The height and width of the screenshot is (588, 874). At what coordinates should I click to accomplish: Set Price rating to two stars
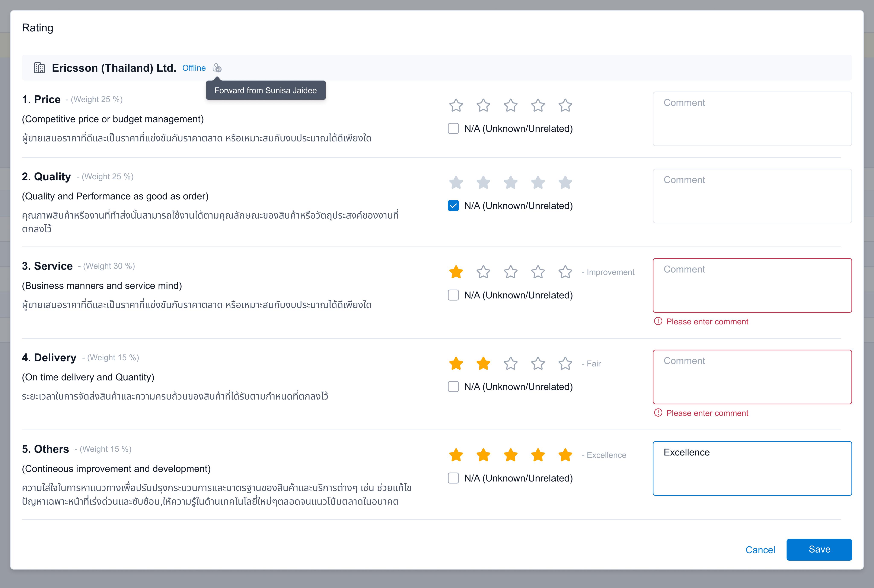pos(483,105)
